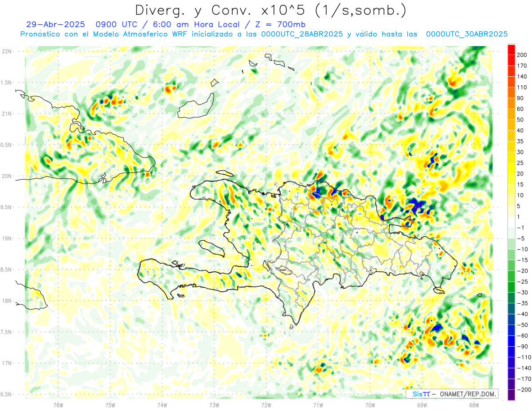Click the '75W' longitude label
This screenshot has width=532, height=411.
(110, 404)
